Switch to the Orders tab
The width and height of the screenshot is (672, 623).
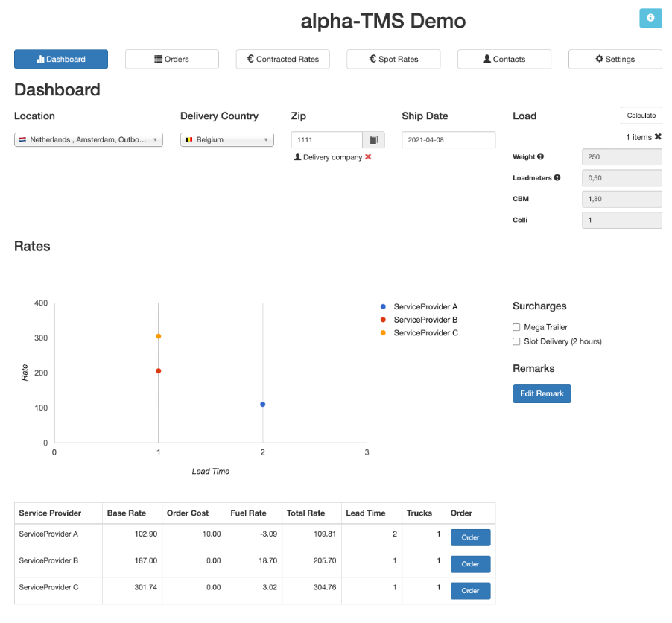pyautogui.click(x=171, y=59)
